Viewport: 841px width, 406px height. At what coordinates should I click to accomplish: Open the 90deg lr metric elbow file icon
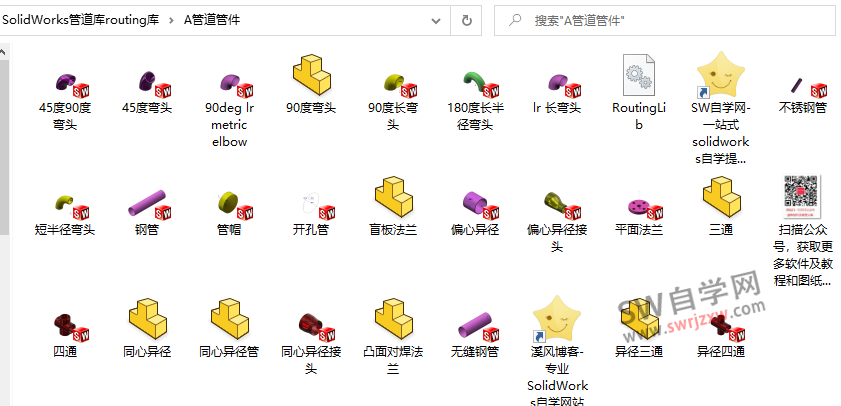click(236, 85)
